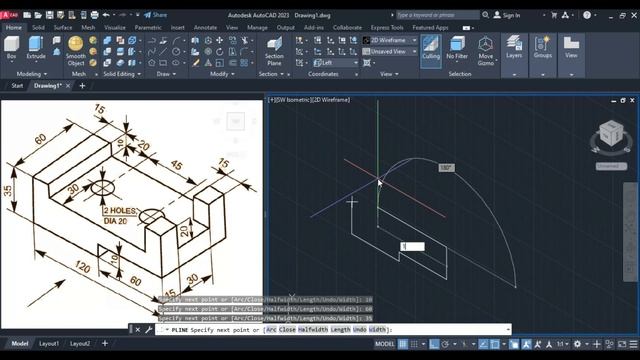Screen dimensions: 640x360
Task: Select the Move modify tool
Action: (220, 40)
